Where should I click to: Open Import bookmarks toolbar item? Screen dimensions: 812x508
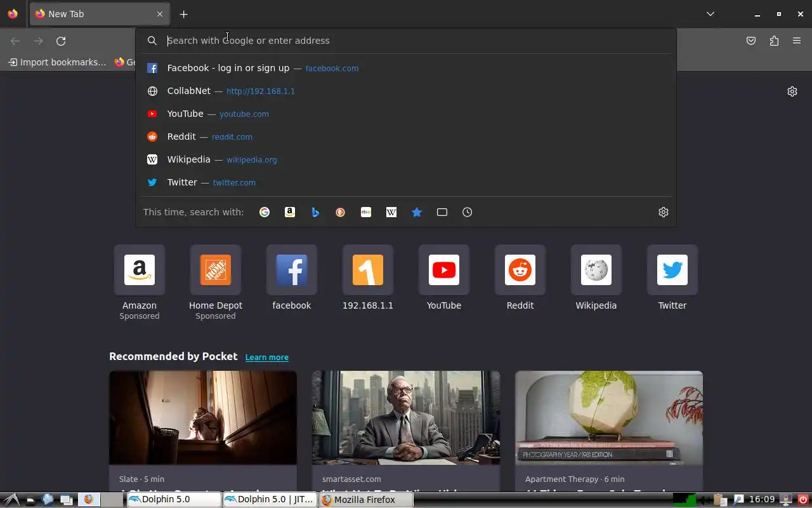(x=57, y=62)
